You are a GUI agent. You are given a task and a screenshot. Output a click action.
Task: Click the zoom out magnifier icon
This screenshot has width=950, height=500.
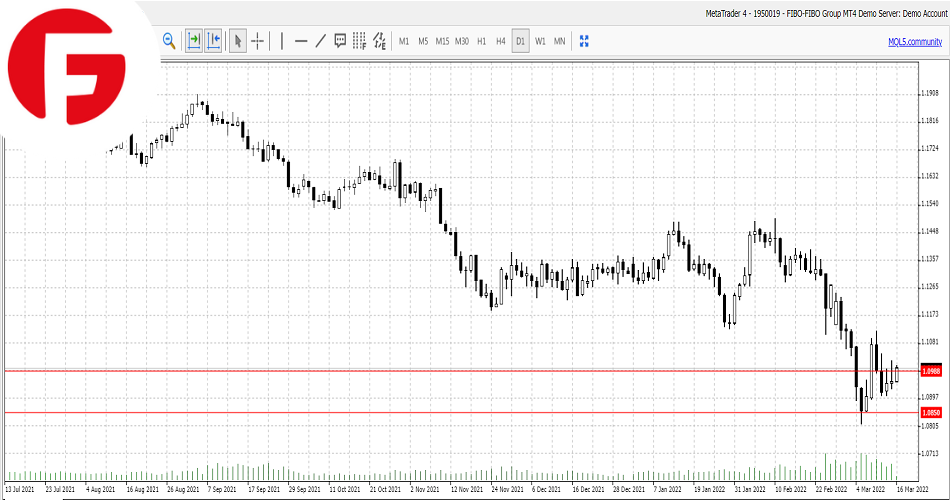coord(169,41)
